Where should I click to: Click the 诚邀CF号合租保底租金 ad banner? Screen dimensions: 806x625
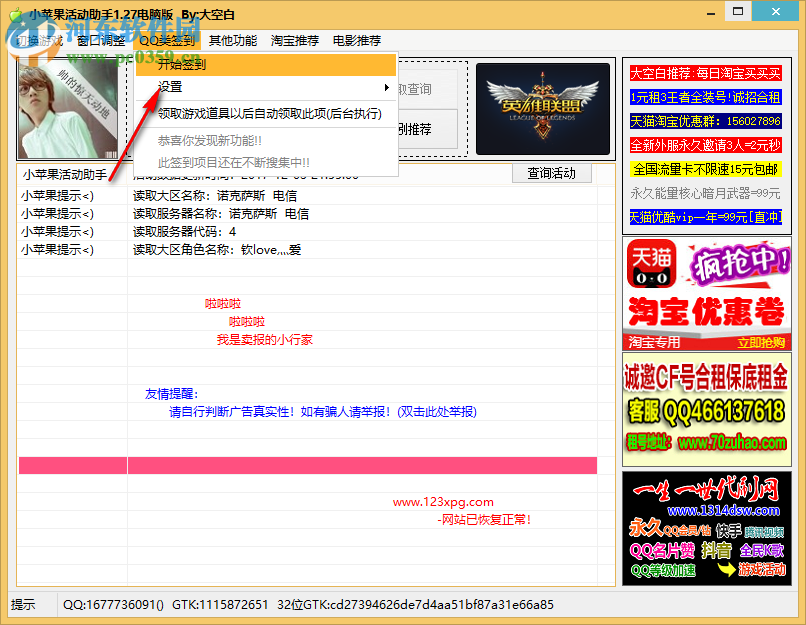(x=706, y=409)
